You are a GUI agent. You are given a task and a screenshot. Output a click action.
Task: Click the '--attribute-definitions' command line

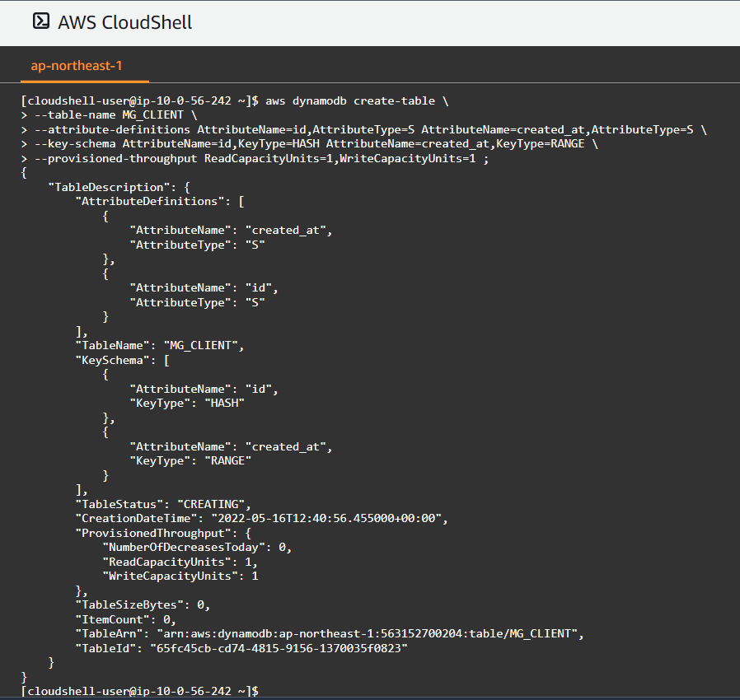364,130
